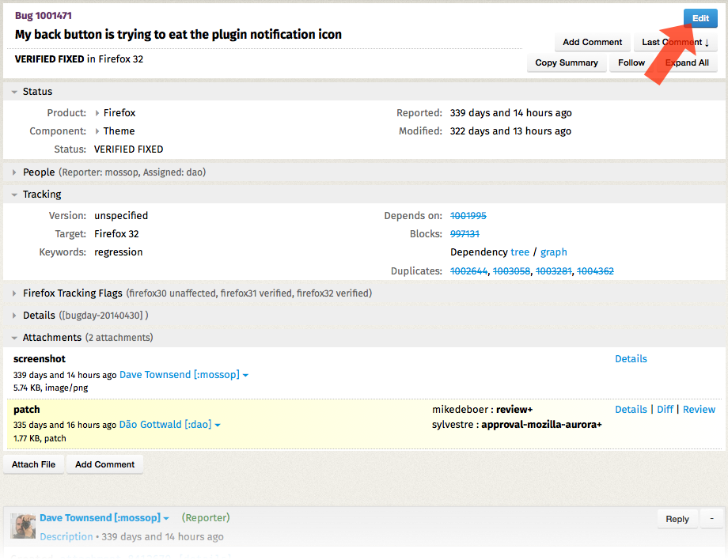Click Expand All button
The width and height of the screenshot is (728, 560).
click(687, 62)
